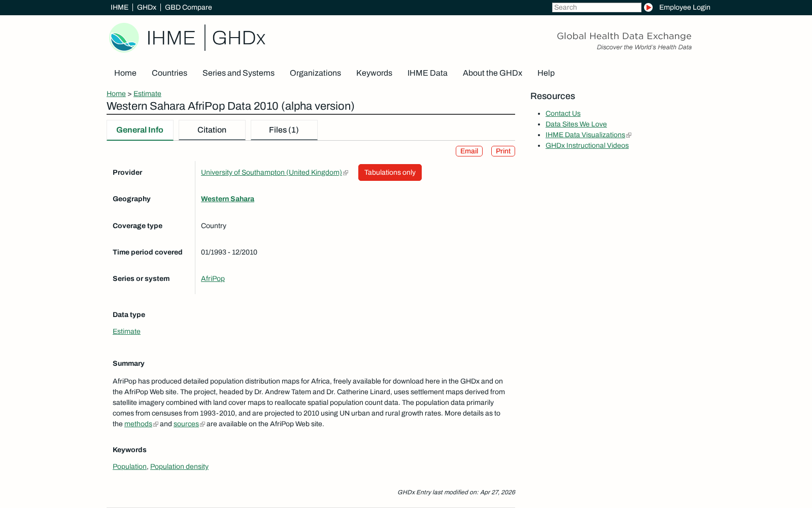Open the Keywords menu item

tap(374, 73)
